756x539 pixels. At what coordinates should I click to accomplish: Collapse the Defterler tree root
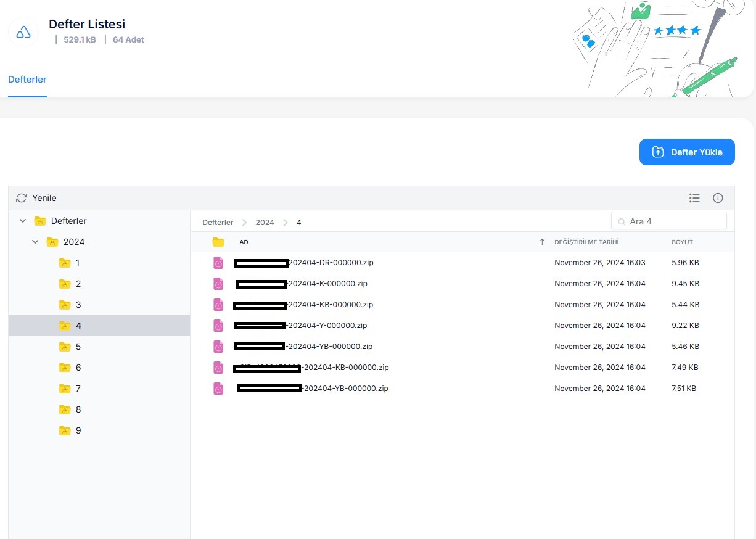[x=23, y=221]
